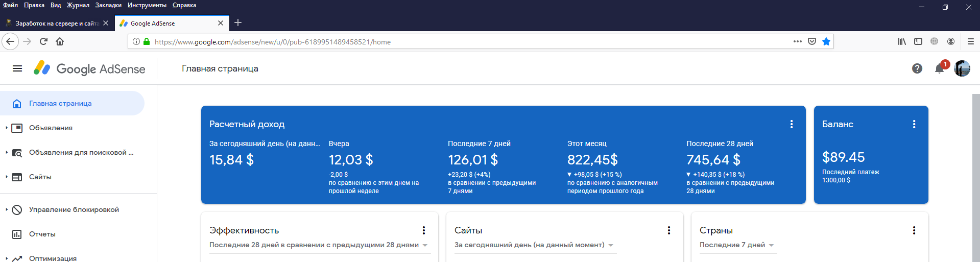Click this month value 822,45$

(x=592, y=160)
